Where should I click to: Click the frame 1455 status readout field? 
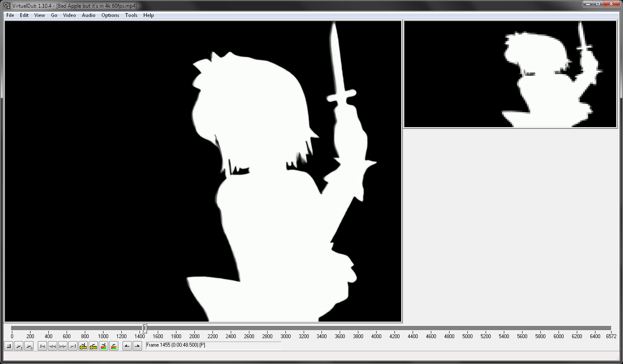tap(213, 346)
